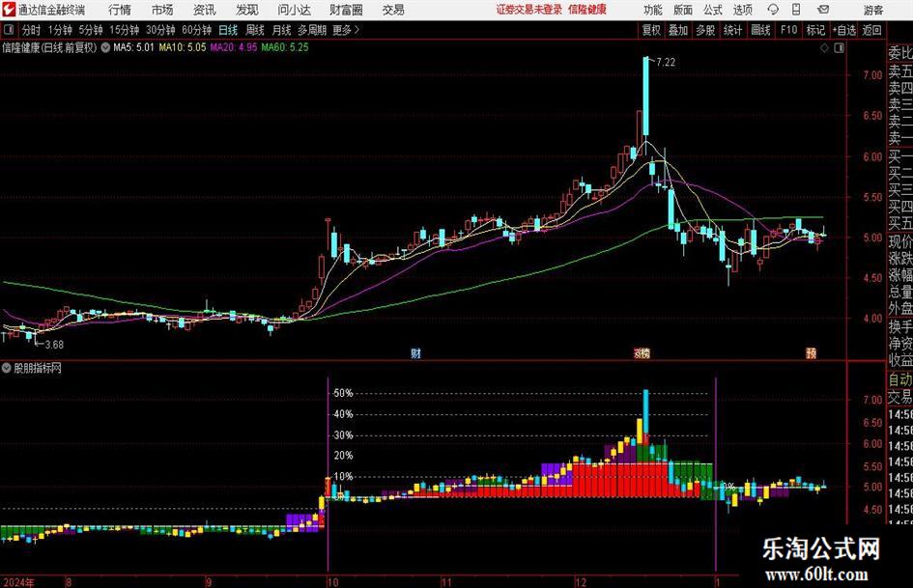
Task: Open the 交易 menu
Action: point(393,10)
